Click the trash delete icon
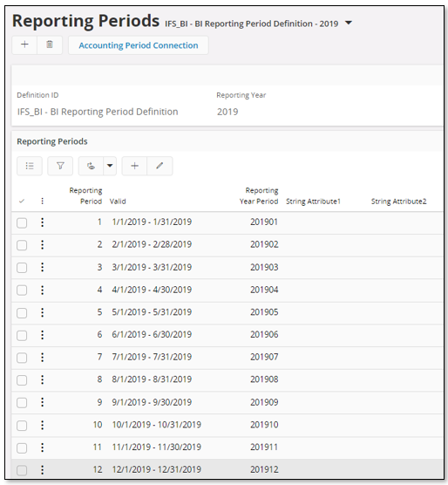Image resolution: width=448 pixels, height=485 pixels. point(50,44)
